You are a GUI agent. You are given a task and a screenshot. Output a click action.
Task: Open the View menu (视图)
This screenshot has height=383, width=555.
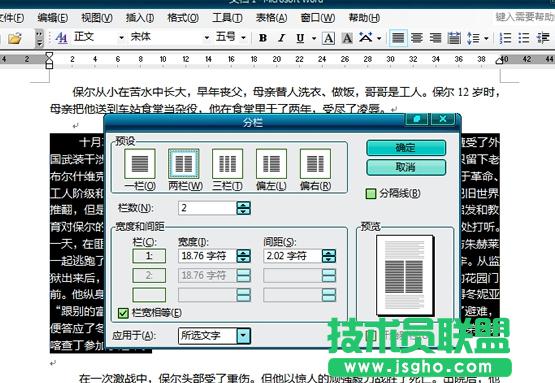(97, 17)
